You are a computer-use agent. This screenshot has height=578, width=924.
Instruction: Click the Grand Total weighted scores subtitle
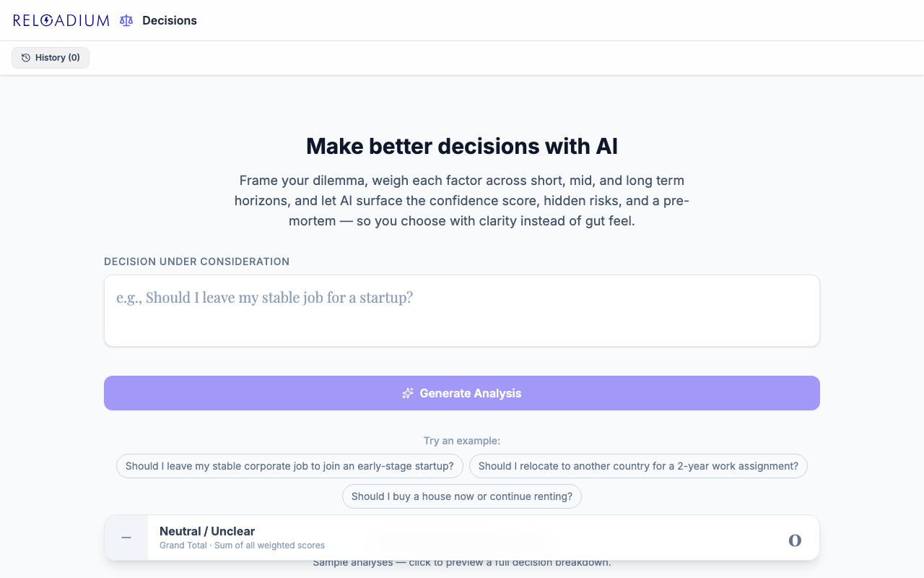tap(242, 545)
